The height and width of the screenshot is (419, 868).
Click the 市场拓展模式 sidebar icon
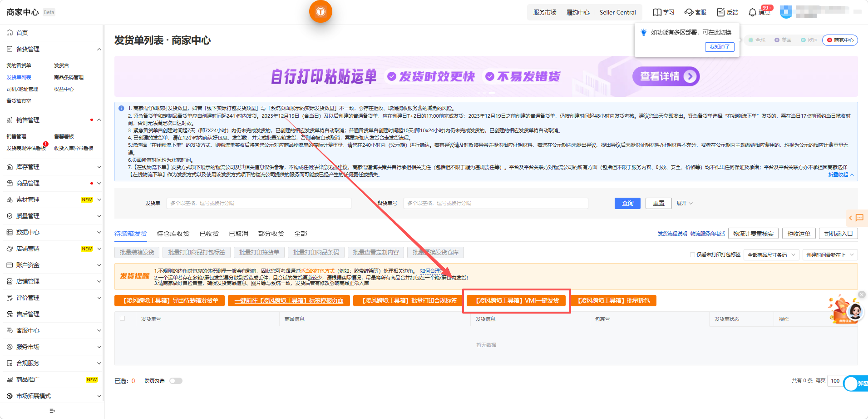(10, 396)
